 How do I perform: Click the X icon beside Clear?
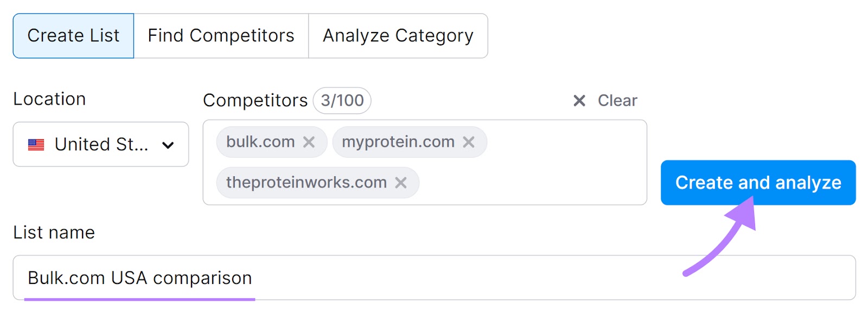(x=578, y=100)
